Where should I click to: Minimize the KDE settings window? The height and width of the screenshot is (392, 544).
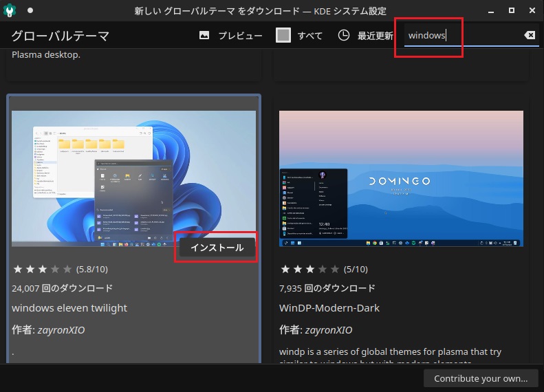491,11
